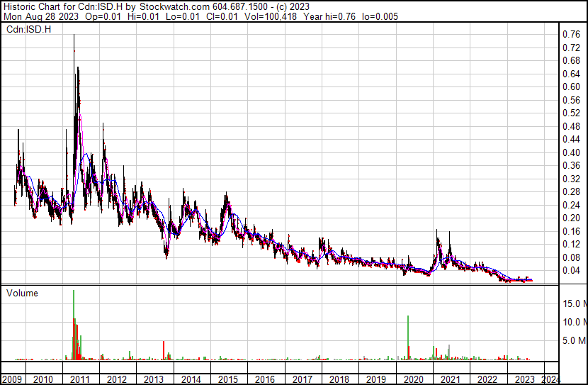Click the Stockwatch.com text in title
588x385 pixels.
175,7
